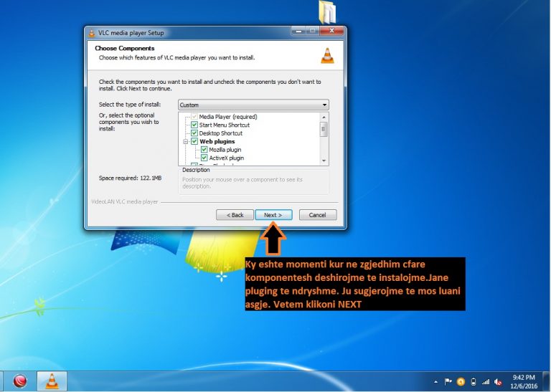Click the Back button in the installer
This screenshot has height=392, width=551.
235,215
